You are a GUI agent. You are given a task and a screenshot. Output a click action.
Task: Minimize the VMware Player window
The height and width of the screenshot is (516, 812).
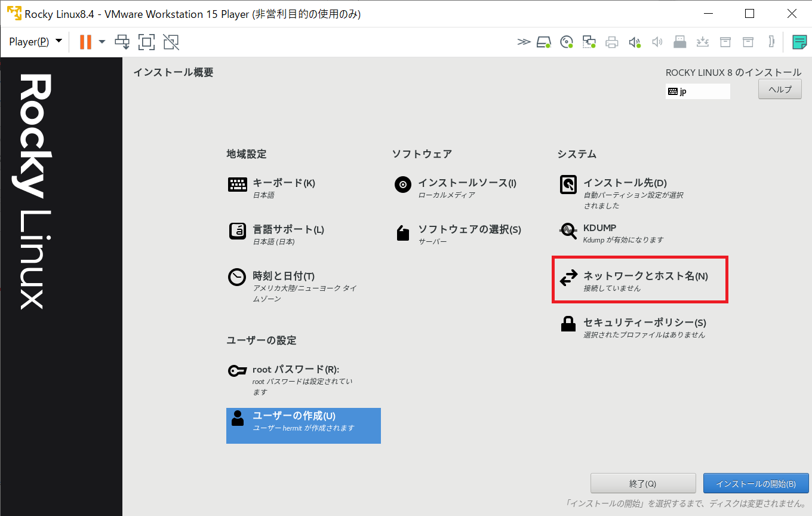[709, 13]
